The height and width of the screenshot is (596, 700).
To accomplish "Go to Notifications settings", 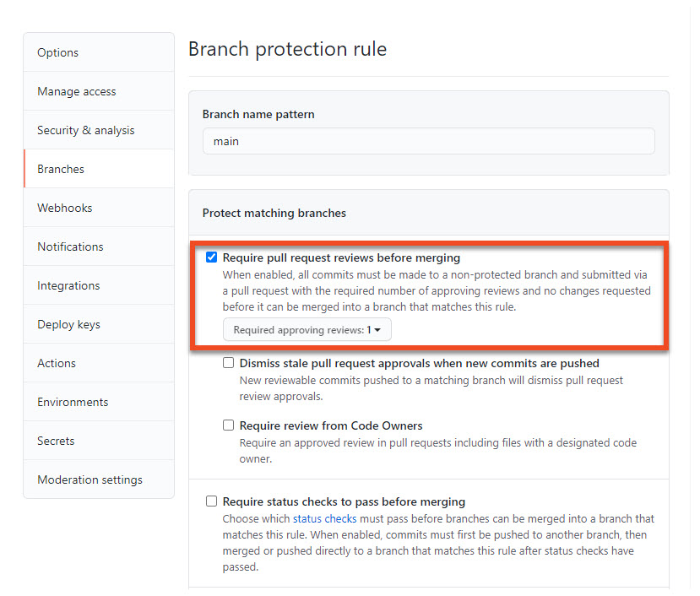I will click(70, 247).
